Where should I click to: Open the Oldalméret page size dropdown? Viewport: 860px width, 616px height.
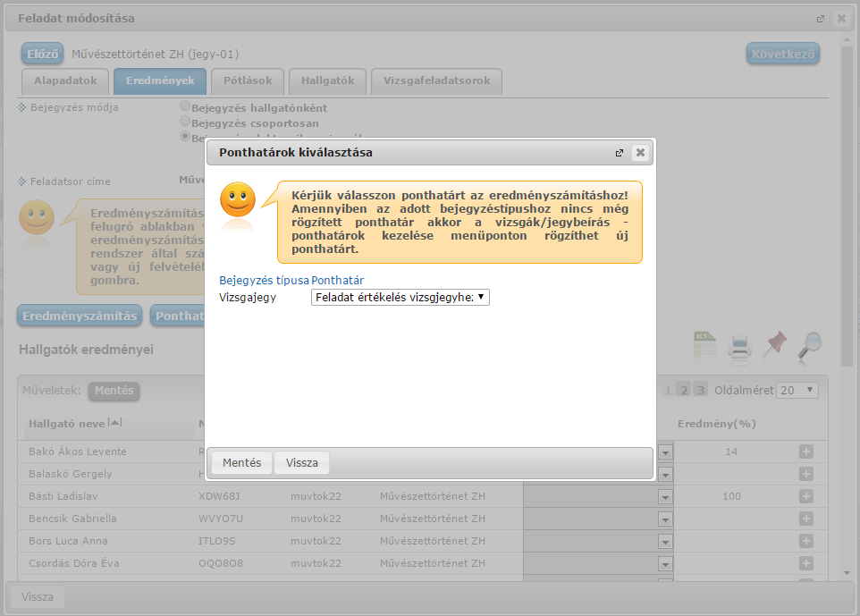(x=797, y=390)
